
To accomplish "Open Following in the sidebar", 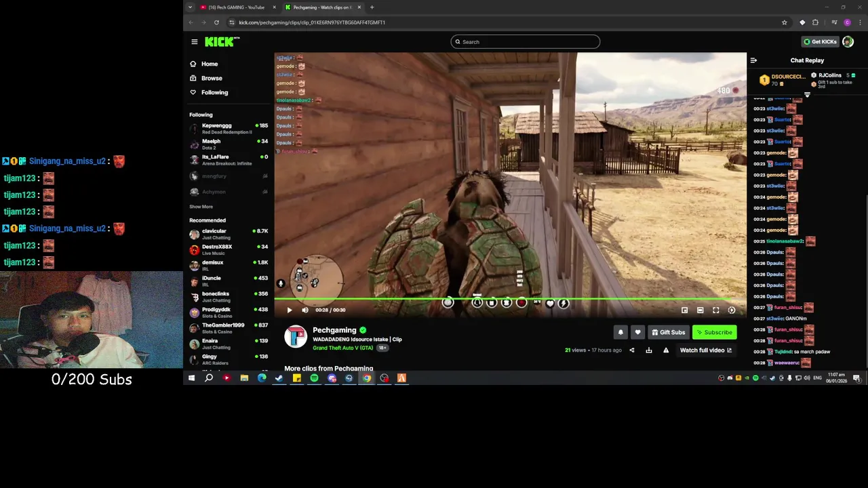I will 214,92.
